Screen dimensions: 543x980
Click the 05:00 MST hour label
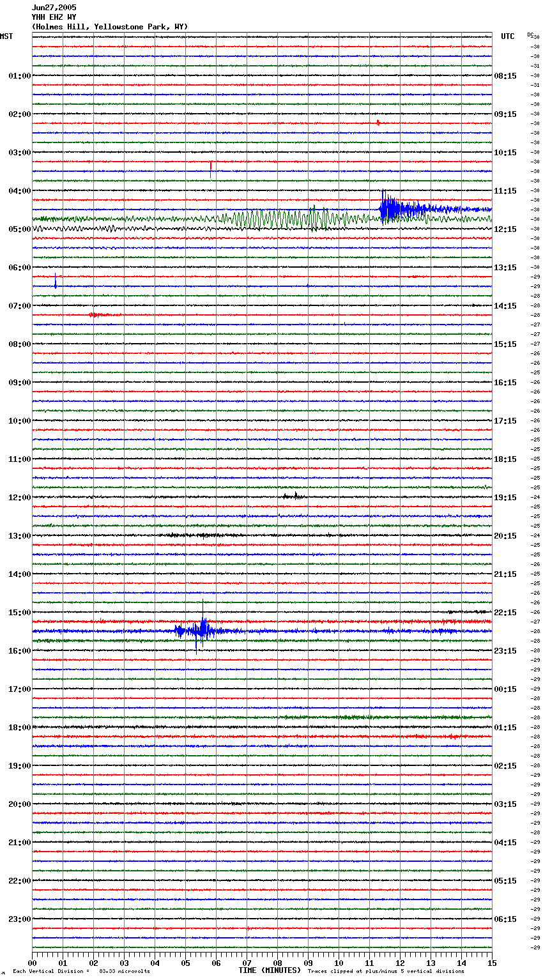pos(20,229)
